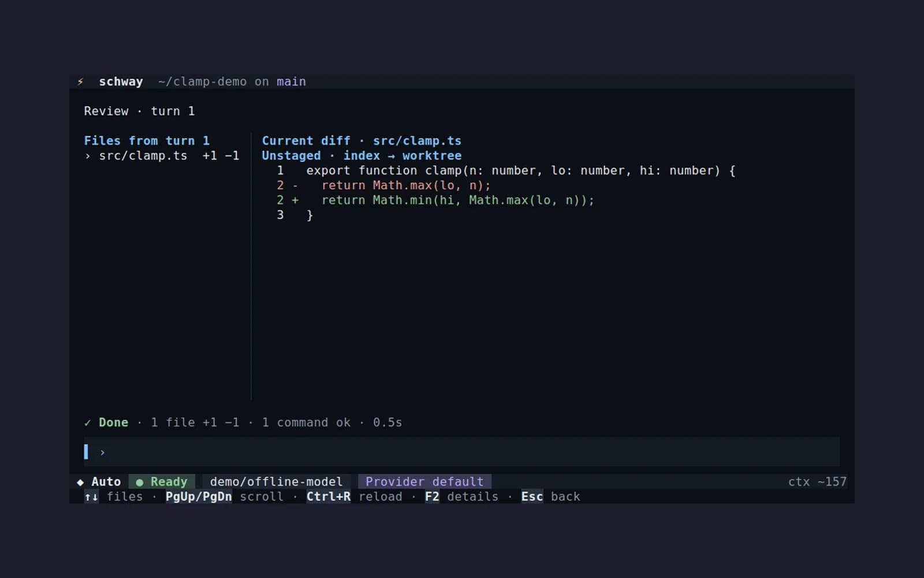Click the demo/offline-model label
The image size is (924, 578).
click(276, 481)
